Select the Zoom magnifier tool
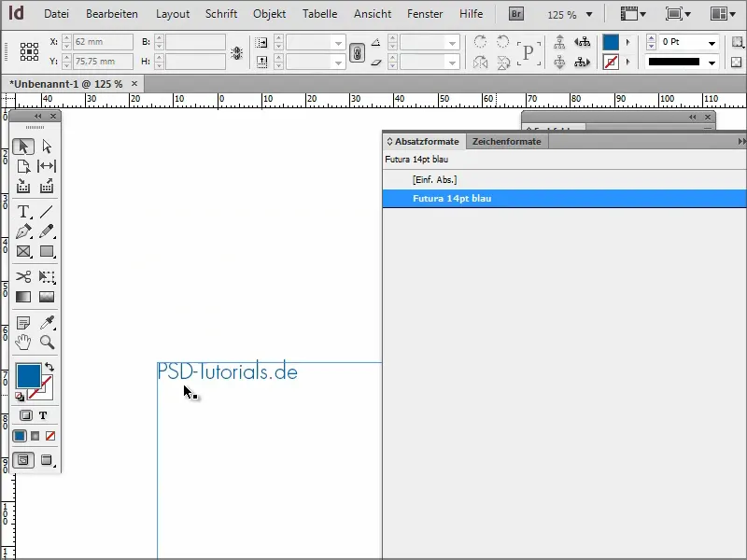 pos(47,342)
